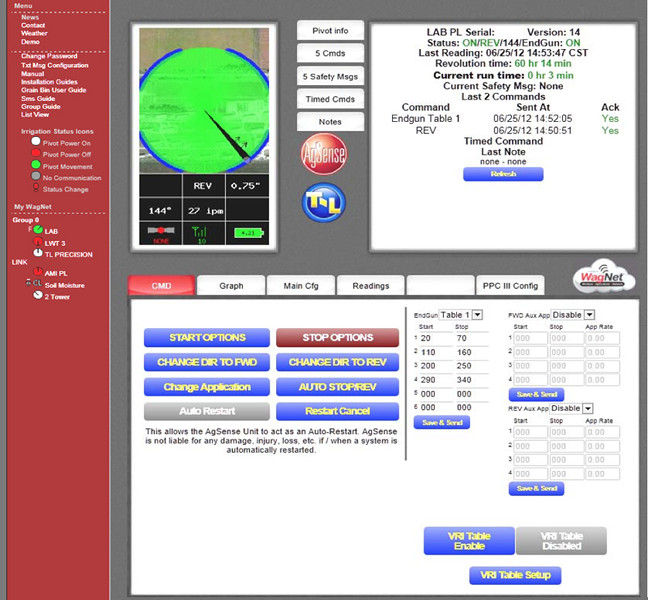
Task: Open the PPC III Config tab
Action: click(510, 286)
